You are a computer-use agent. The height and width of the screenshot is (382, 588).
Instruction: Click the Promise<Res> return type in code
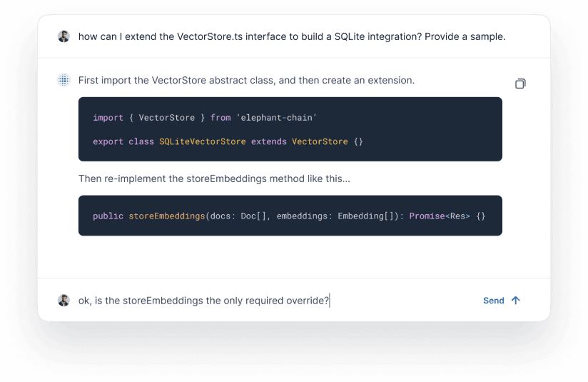point(440,216)
